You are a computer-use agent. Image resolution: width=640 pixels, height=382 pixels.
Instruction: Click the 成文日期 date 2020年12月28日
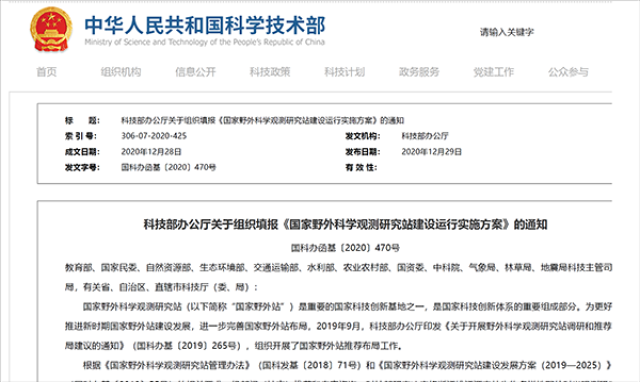coord(151,152)
